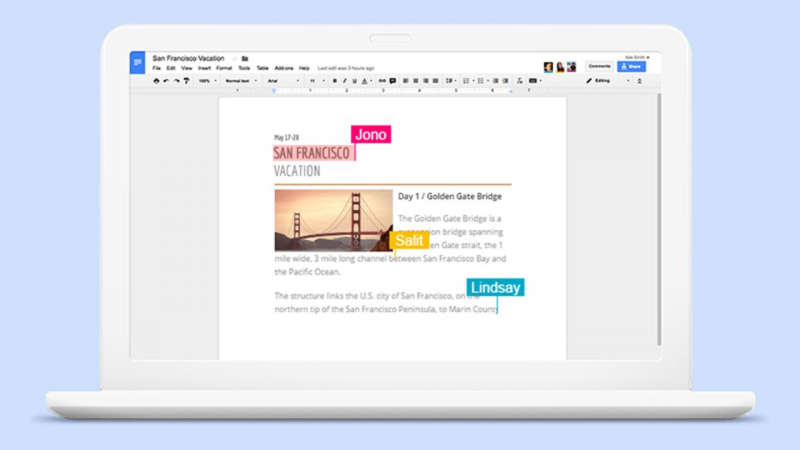Align text left
This screenshot has width=800, height=450.
coord(406,81)
